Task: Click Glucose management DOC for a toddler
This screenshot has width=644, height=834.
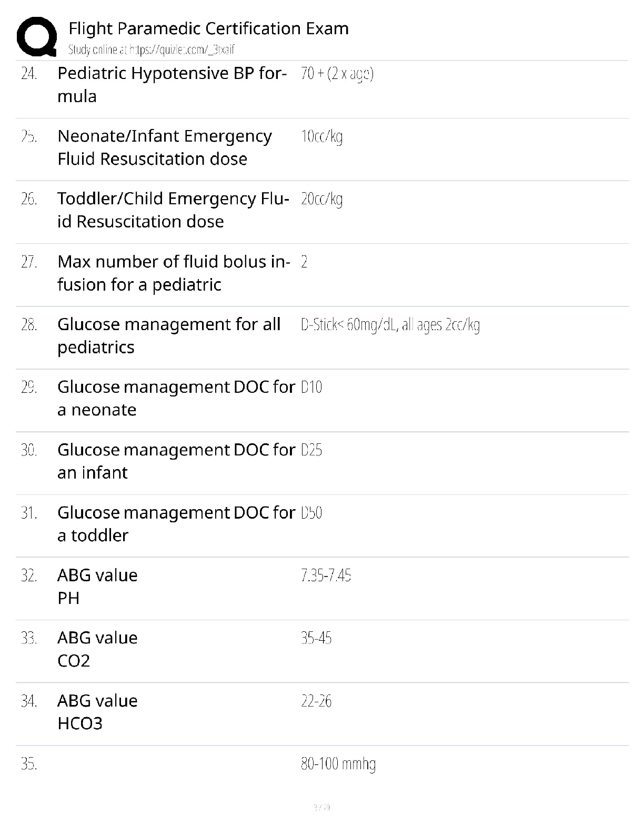Action: click(x=176, y=523)
